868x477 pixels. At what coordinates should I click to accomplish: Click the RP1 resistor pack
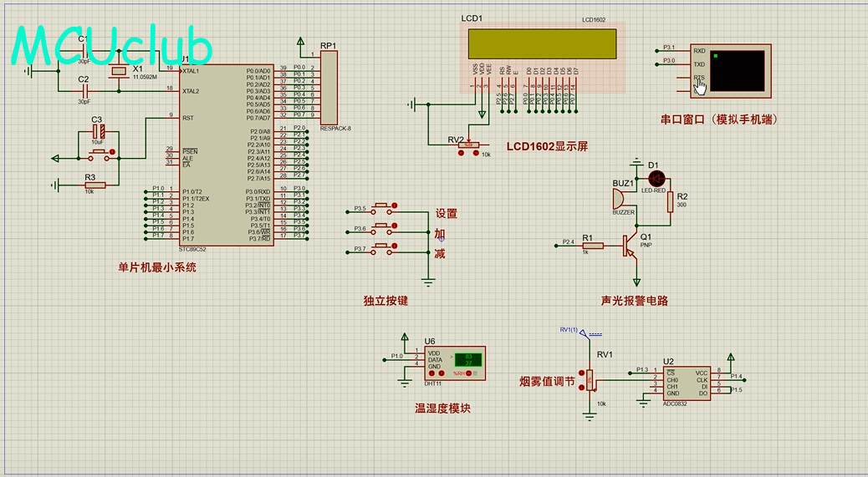(x=329, y=87)
